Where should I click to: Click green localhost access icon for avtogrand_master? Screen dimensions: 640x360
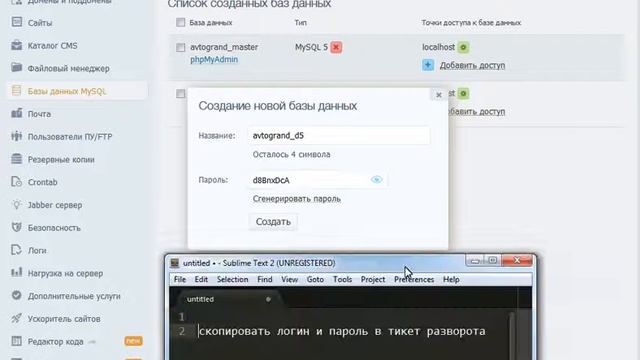463,47
